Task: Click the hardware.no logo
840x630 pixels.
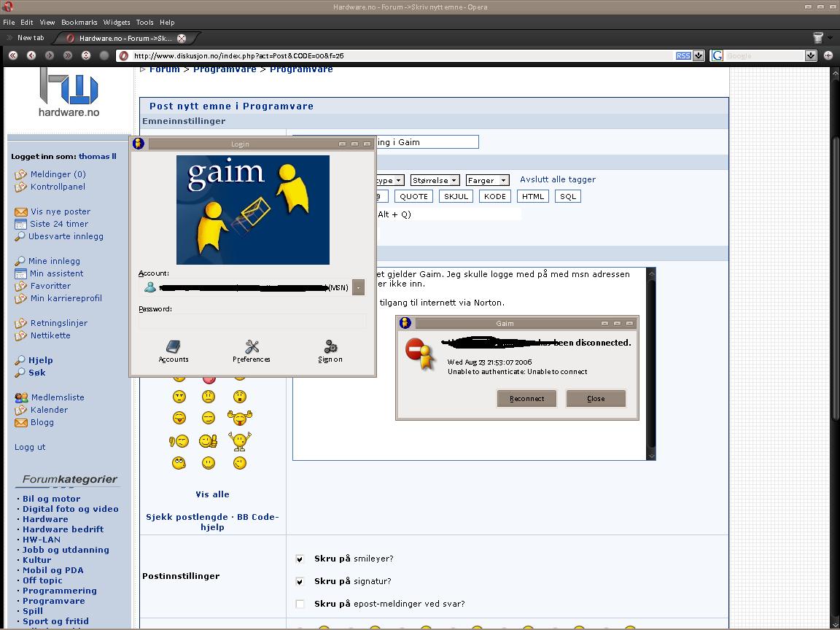Action: [x=69, y=92]
